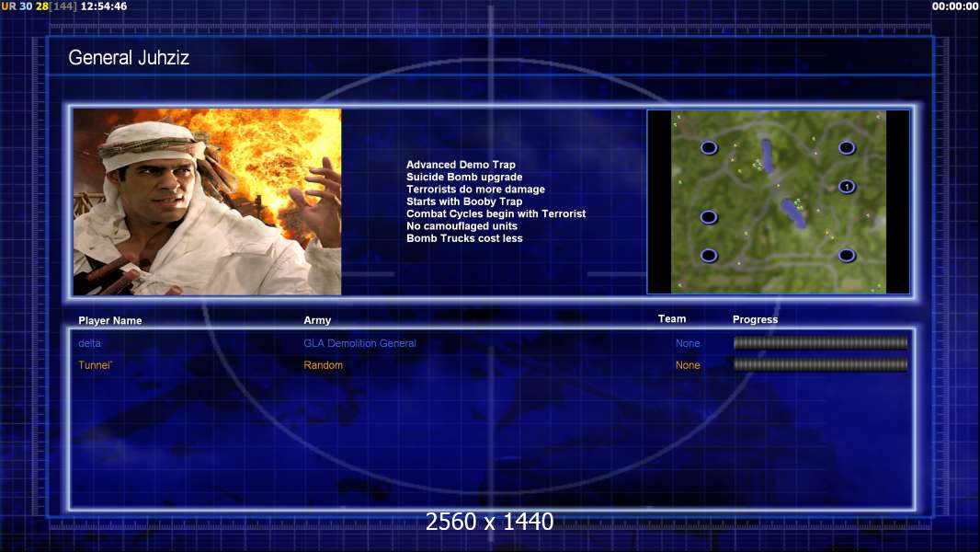Click the 00:00:00 timer

(x=955, y=6)
